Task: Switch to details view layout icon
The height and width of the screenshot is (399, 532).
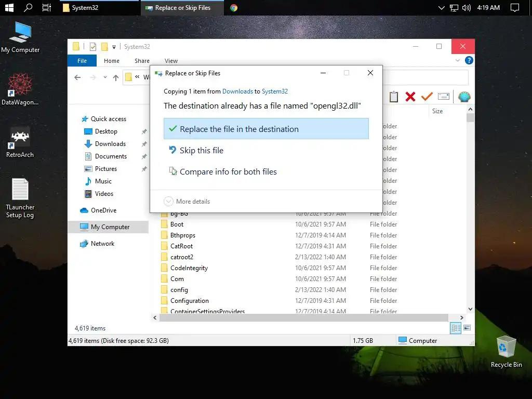Action: 455,328
